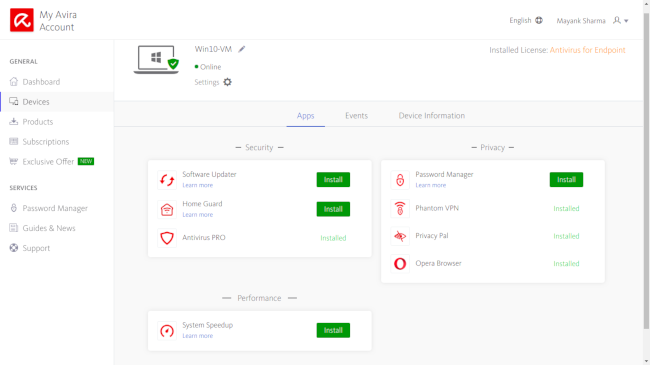Click the Phantom VPN app name

click(437, 208)
